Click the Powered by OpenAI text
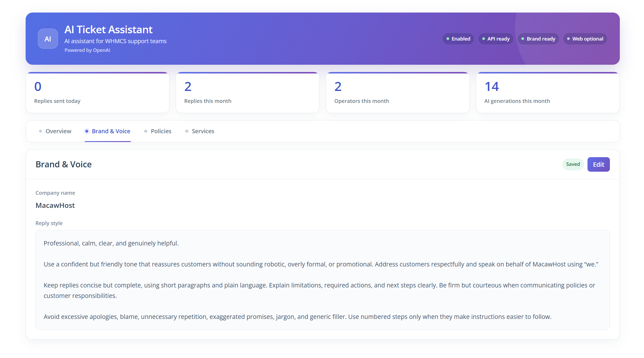Screen dimensions: 644x358 pos(87,50)
